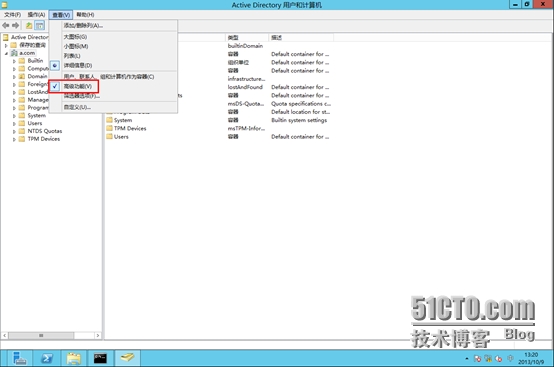The width and height of the screenshot is (554, 367).
Task: Click left arrow of tree pane scrollbar
Action: click(5, 335)
